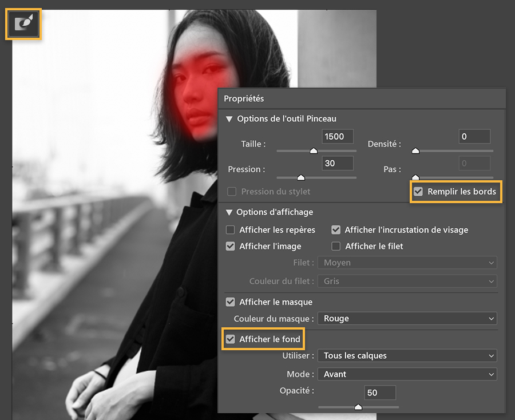The height and width of the screenshot is (420, 515).
Task: Open Utiliser dropdown showing Tous les calques
Action: click(407, 356)
